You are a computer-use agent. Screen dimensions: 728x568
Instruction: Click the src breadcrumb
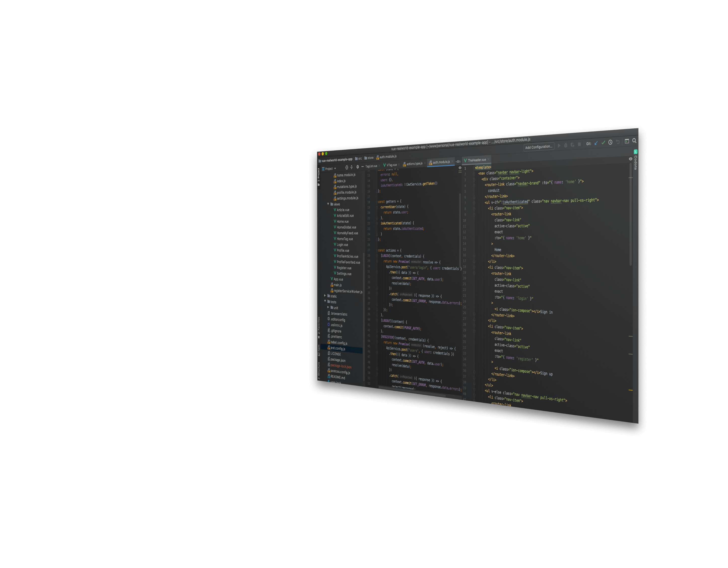(359, 159)
